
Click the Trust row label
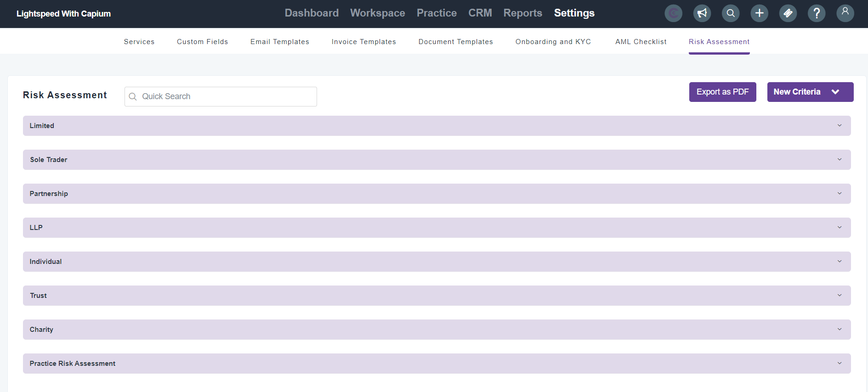[x=39, y=296]
